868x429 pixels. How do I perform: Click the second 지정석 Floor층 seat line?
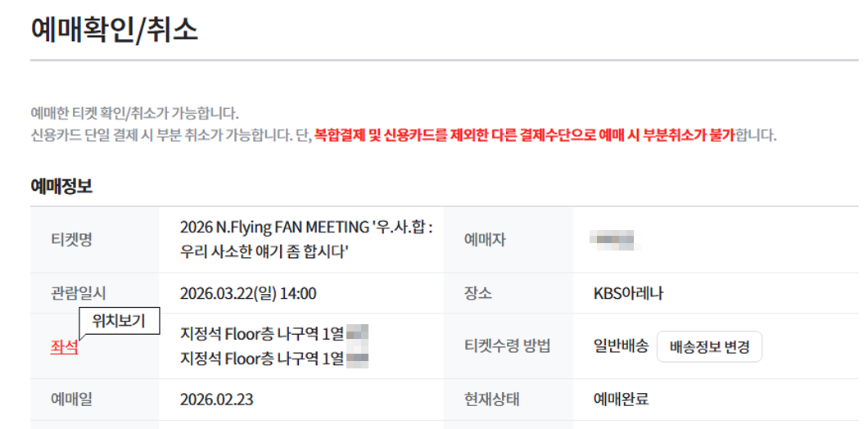click(262, 358)
